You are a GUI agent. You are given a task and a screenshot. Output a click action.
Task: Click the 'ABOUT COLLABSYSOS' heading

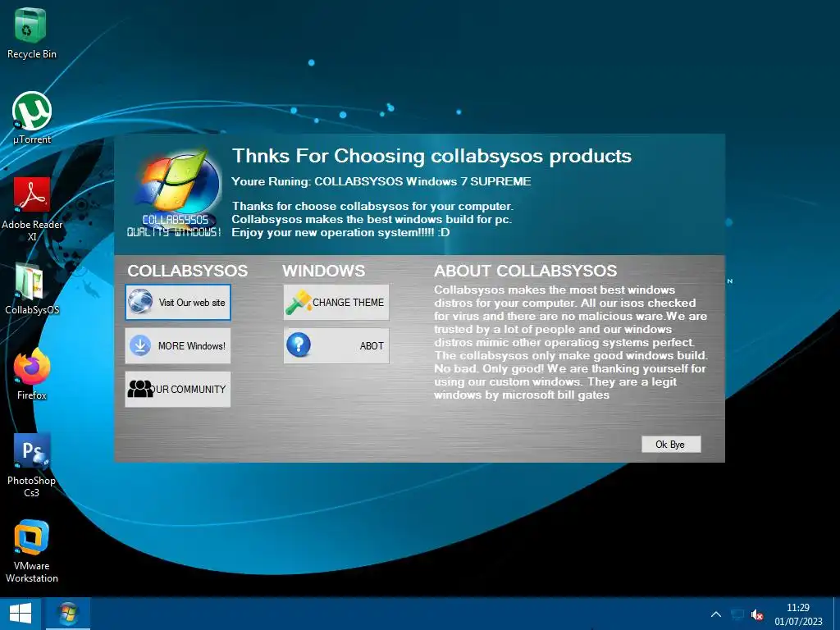point(526,271)
